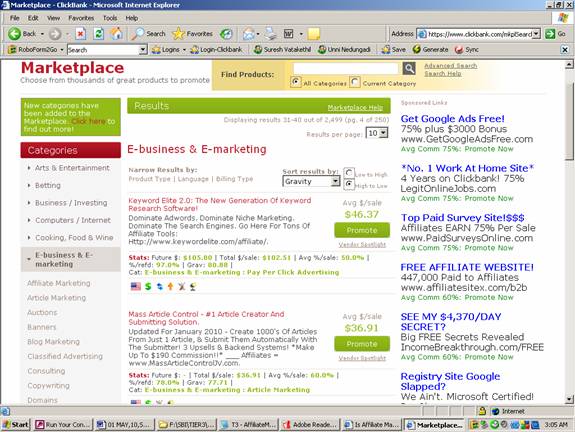This screenshot has width=575, height=432.
Task: Click the Get Google Ads Free ad link
Action: pos(453,118)
